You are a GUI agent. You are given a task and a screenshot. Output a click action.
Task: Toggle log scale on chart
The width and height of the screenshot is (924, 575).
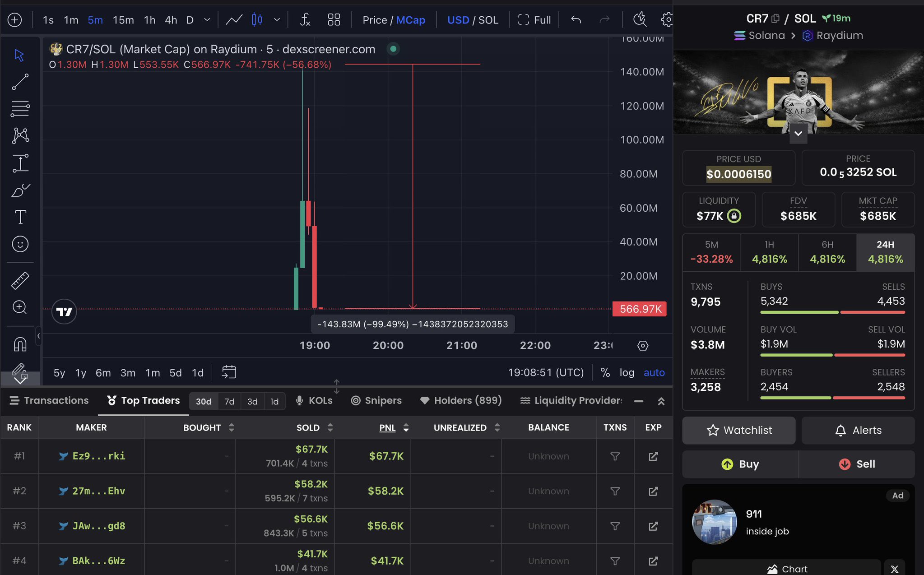[x=627, y=373]
